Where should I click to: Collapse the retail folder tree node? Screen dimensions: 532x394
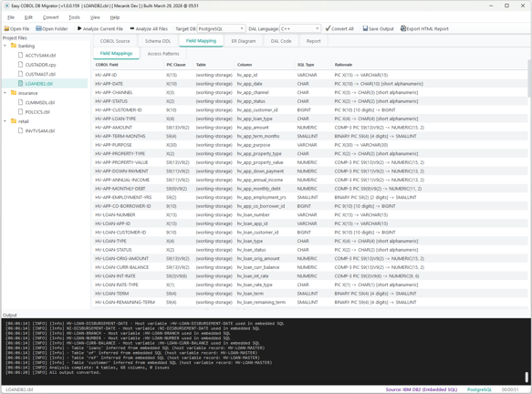pos(5,121)
